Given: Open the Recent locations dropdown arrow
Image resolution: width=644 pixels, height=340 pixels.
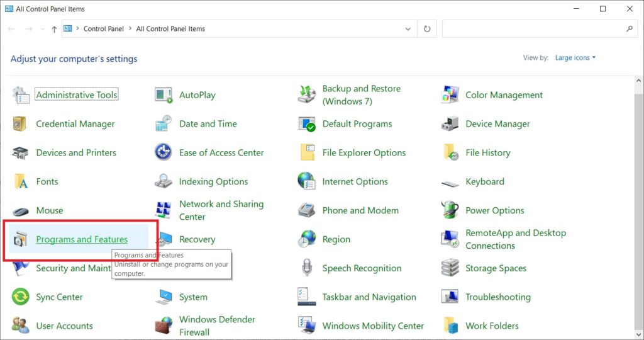Looking at the screenshot, I should [43, 29].
